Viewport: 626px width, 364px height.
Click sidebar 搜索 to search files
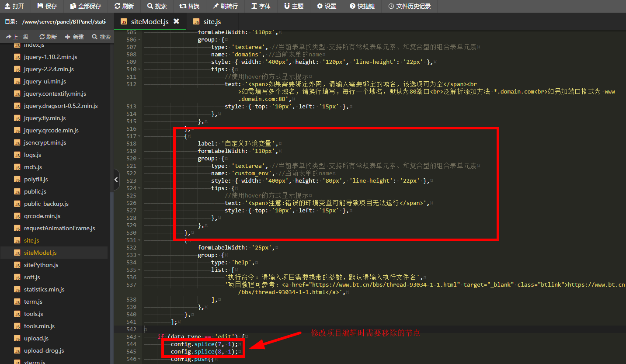[x=101, y=37]
